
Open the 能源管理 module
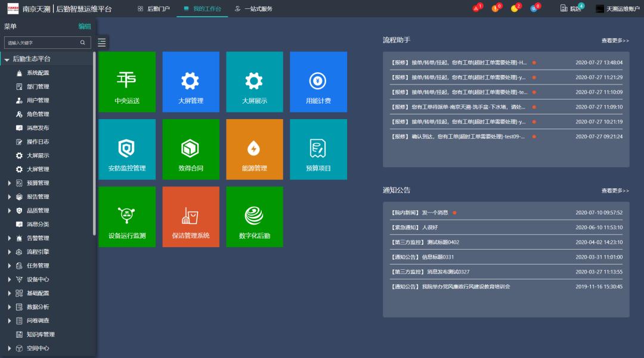(254, 149)
